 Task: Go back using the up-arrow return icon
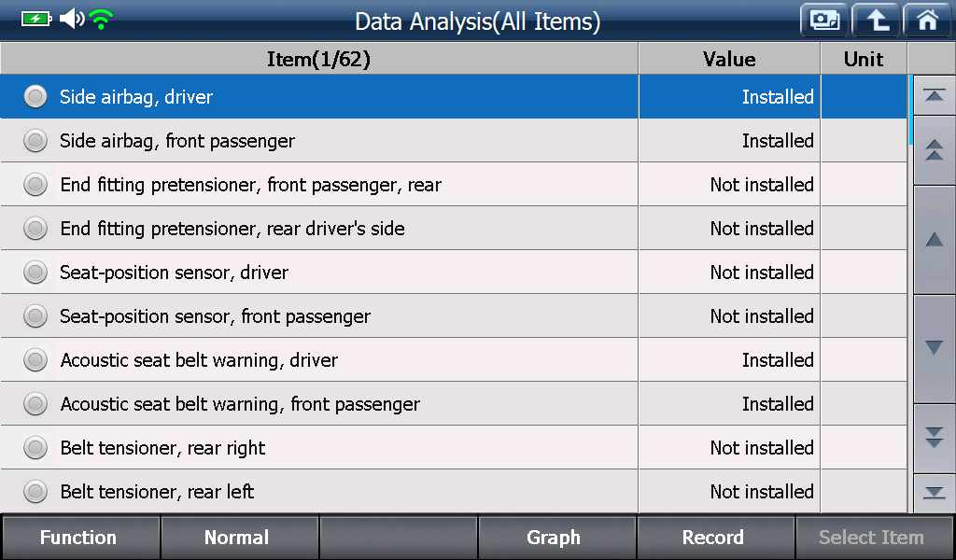(876, 21)
